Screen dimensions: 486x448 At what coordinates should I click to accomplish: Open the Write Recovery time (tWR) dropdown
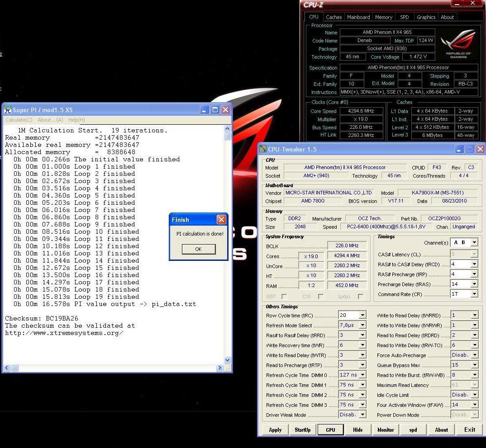click(362, 345)
